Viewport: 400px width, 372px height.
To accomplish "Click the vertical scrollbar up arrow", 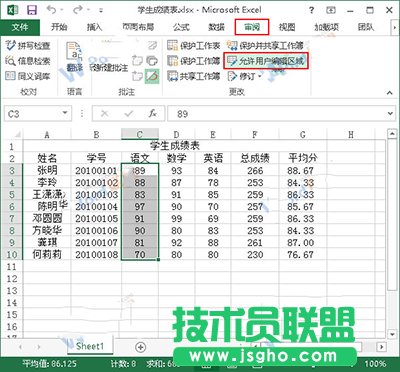I will [x=392, y=134].
